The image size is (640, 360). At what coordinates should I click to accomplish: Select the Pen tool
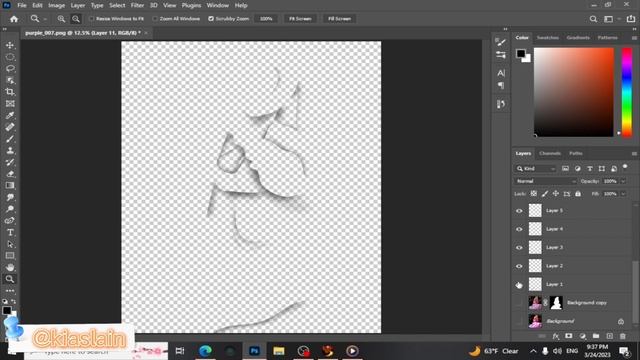tap(10, 221)
